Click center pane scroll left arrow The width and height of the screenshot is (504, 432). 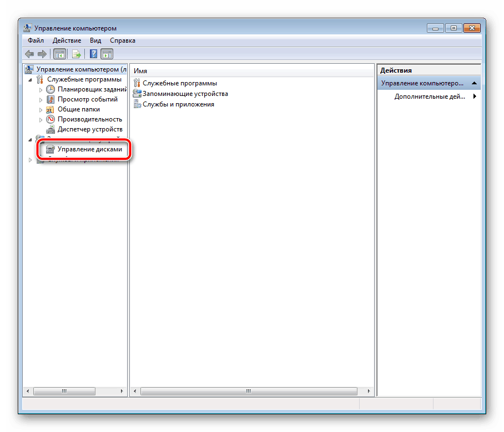coord(135,391)
